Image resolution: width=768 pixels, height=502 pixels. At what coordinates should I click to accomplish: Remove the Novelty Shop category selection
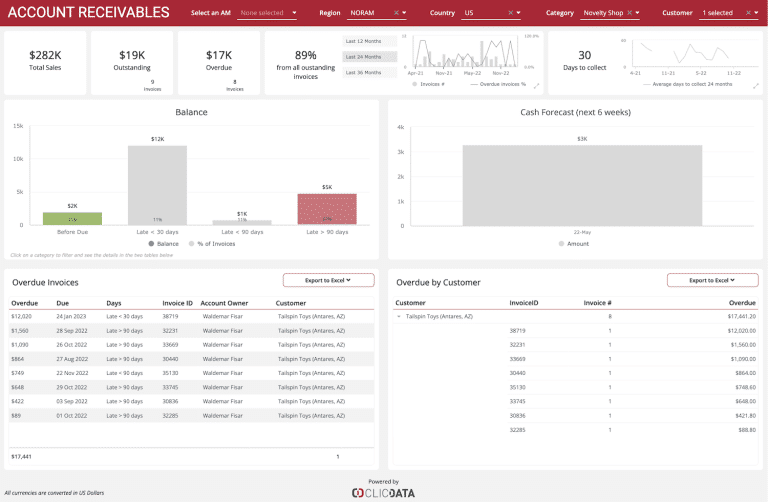[x=628, y=13]
